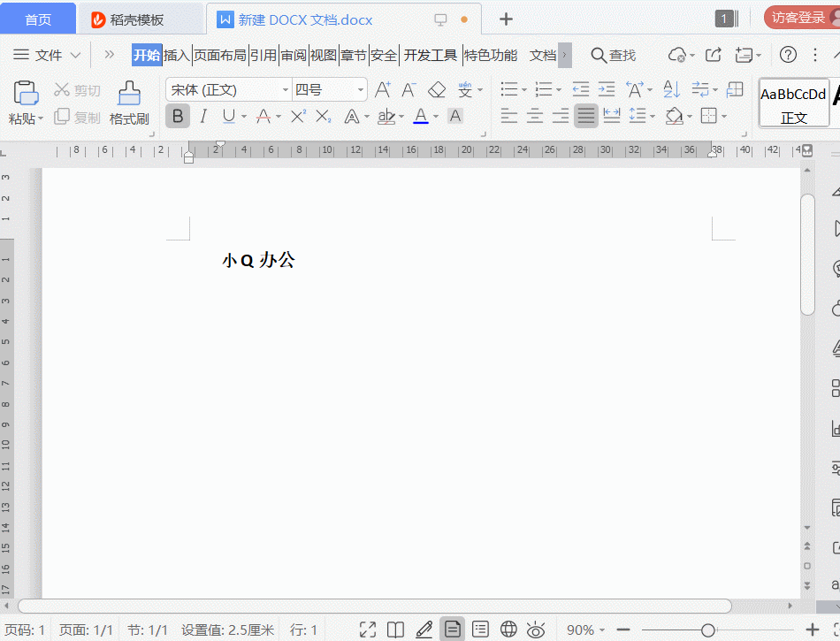The image size is (840, 641).
Task: Click the share icon in toolbar
Action: [x=713, y=55]
